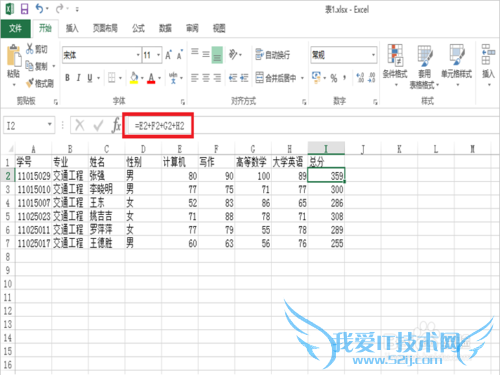Switch to the Formulas (公式) tab
Viewport: 500px width, 375px height.
[138, 28]
